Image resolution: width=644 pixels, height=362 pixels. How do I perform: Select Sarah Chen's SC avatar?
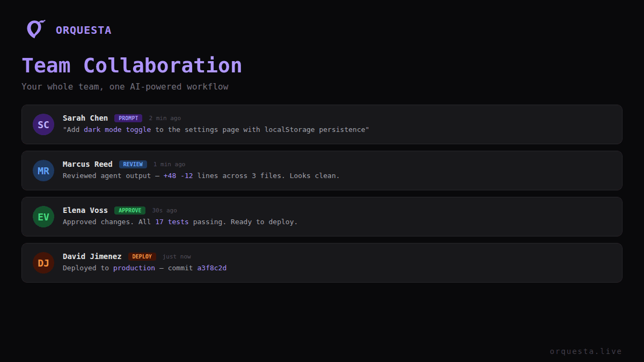tap(43, 124)
